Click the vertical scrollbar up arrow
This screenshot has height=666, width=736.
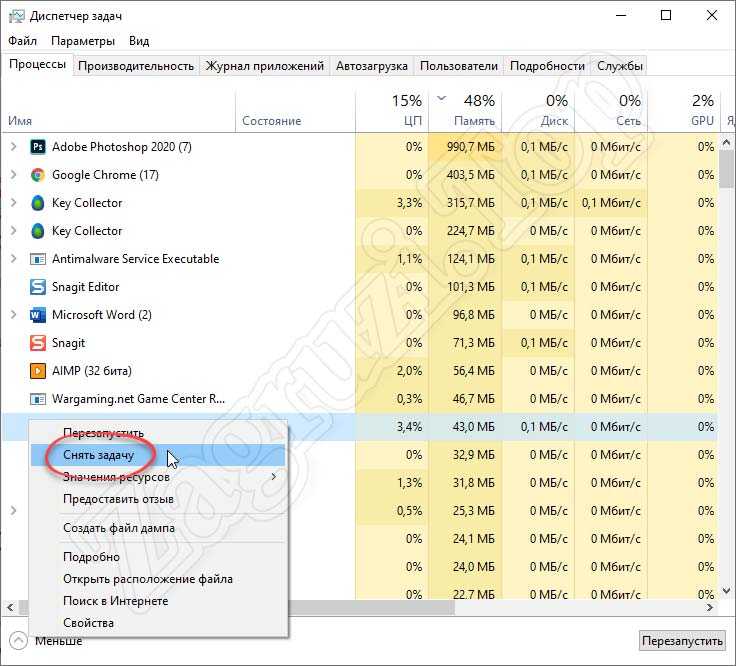727,142
